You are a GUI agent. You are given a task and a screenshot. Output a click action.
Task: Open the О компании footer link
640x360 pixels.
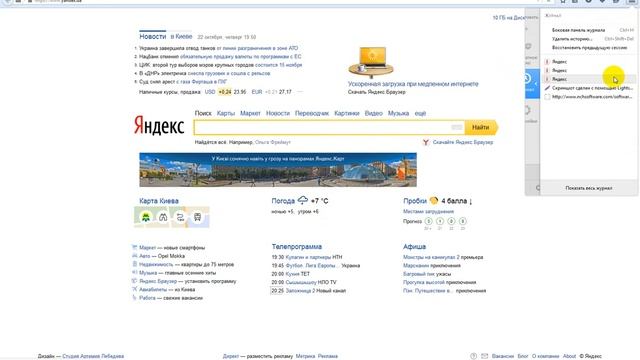pyautogui.click(x=545, y=356)
